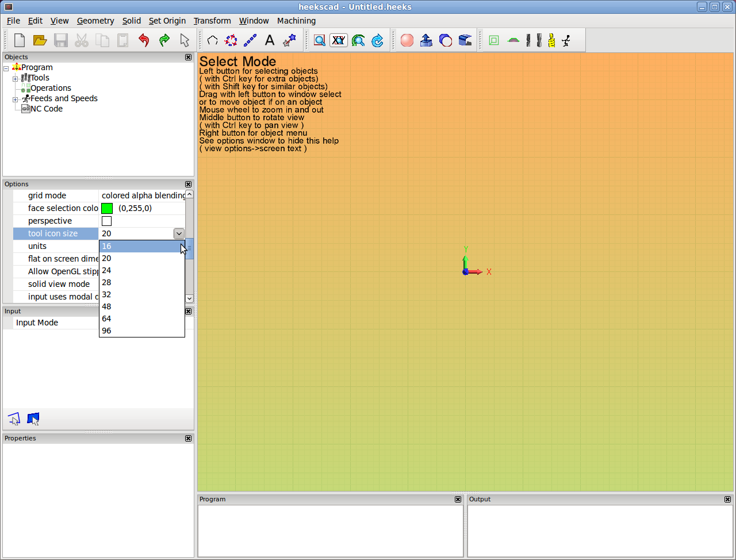
Task: Expand the Feeds and Speeds node
Action: pos(16,99)
